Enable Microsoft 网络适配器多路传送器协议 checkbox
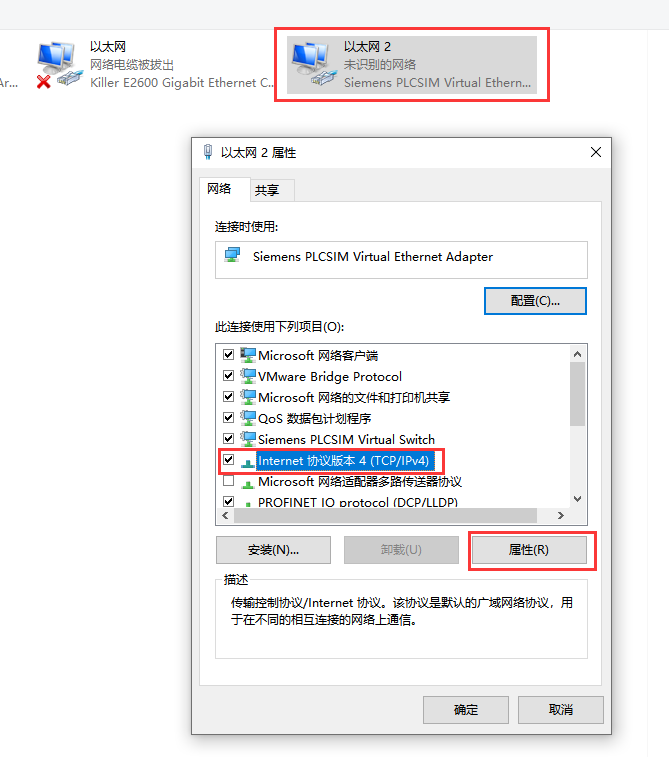This screenshot has width=669, height=757. pyautogui.click(x=228, y=481)
